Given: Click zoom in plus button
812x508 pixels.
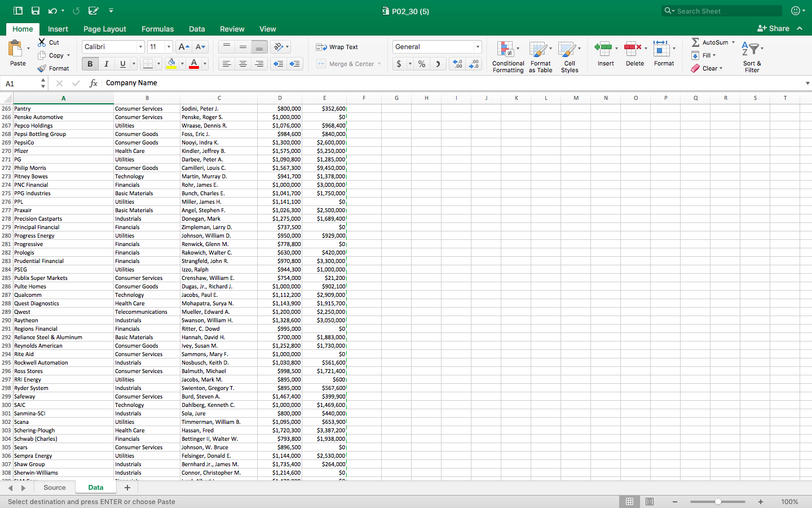Looking at the screenshot, I should [x=761, y=502].
